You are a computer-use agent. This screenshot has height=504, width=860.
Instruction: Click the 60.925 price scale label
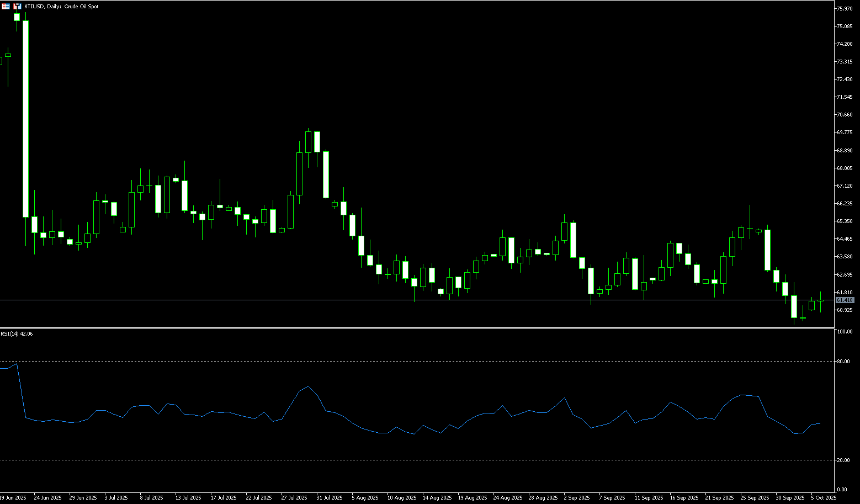(846, 310)
